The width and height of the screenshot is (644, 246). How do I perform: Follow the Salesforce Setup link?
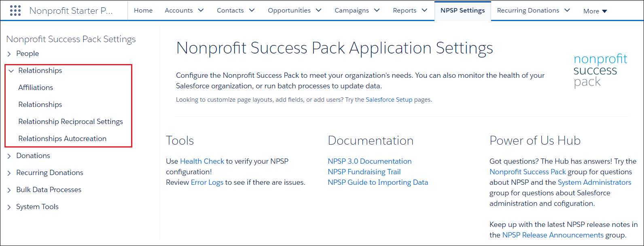[389, 100]
